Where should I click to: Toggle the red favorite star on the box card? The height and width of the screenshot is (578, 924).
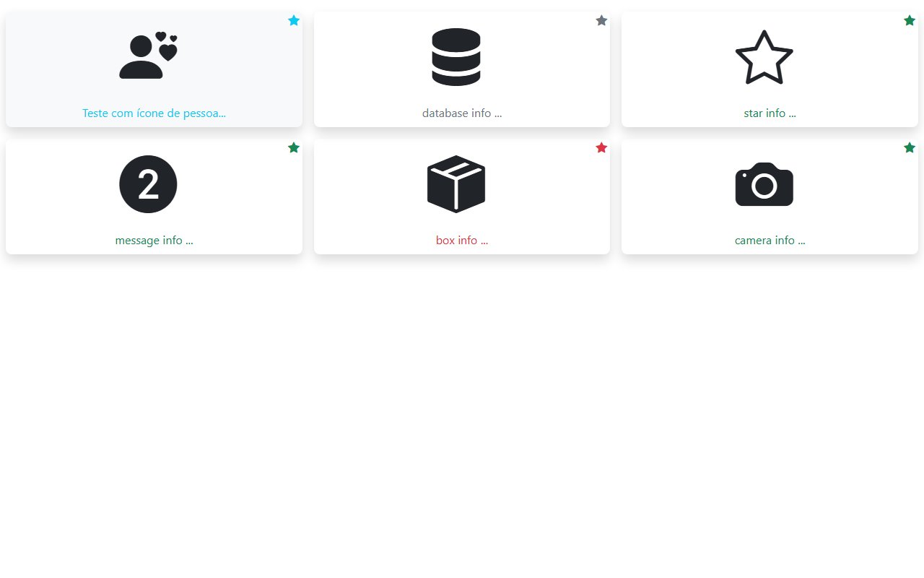click(x=601, y=147)
